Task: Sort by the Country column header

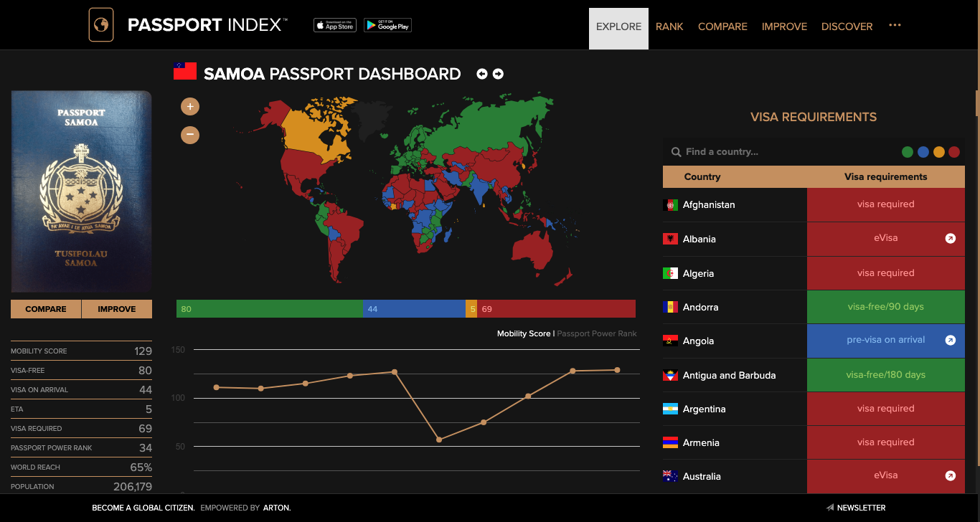Action: (x=702, y=177)
